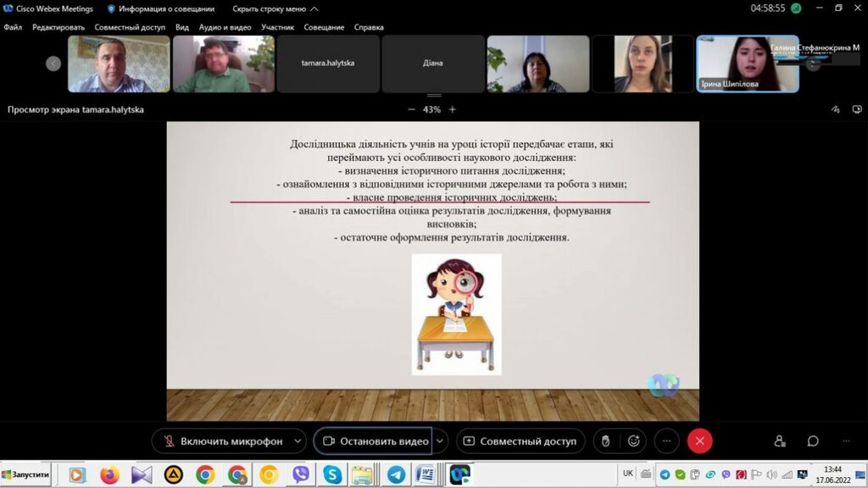Zoom out shared screen with minus
Image resolution: width=868 pixels, height=488 pixels.
(x=412, y=109)
